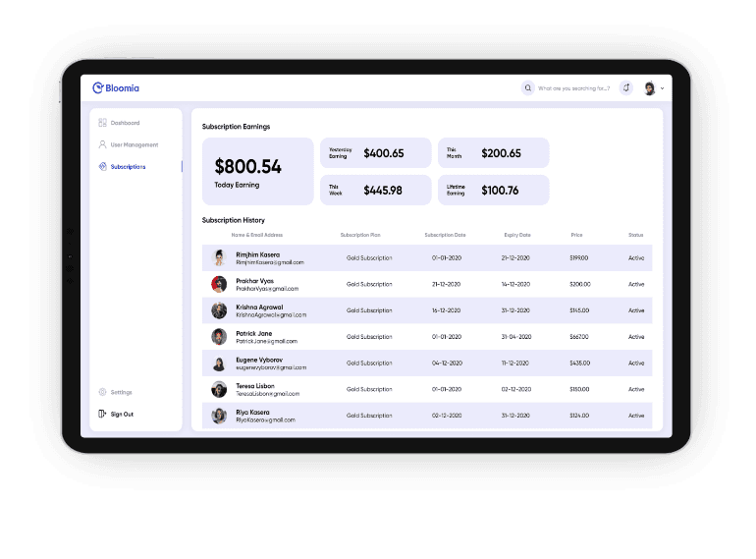The height and width of the screenshot is (559, 756).
Task: Open the notifications bell icon
Action: (625, 87)
